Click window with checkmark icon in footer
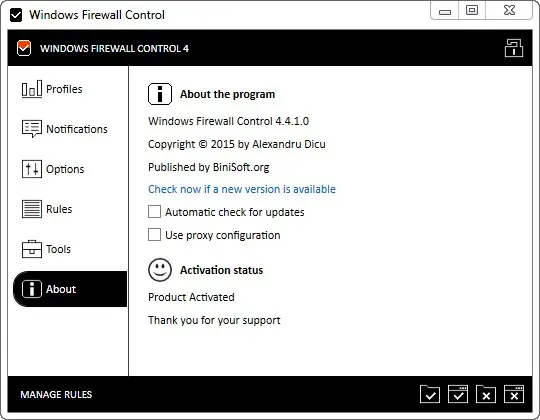Viewport: 540px width, 420px height. pyautogui.click(x=458, y=394)
